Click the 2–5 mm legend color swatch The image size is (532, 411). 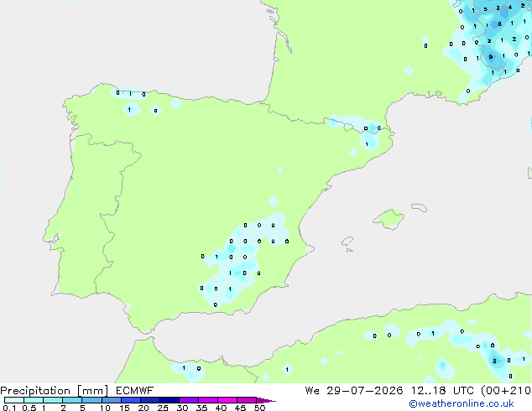click(72, 400)
